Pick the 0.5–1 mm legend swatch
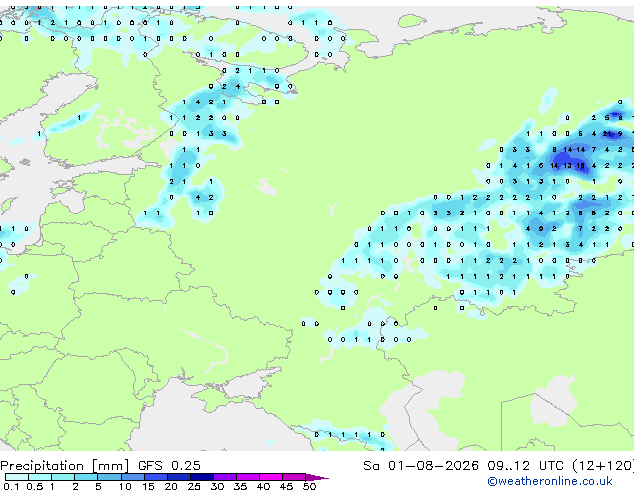 pos(40,477)
